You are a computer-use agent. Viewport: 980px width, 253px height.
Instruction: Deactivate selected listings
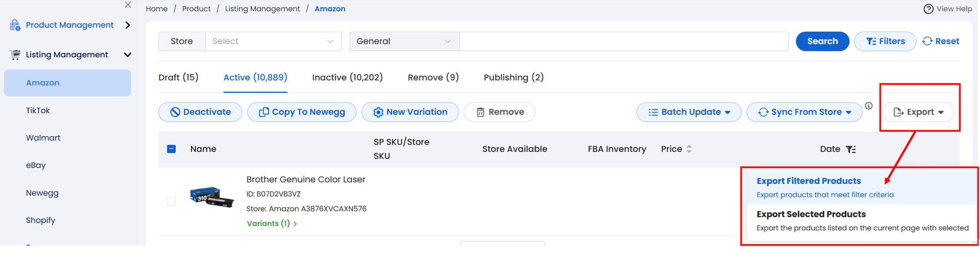pos(200,112)
